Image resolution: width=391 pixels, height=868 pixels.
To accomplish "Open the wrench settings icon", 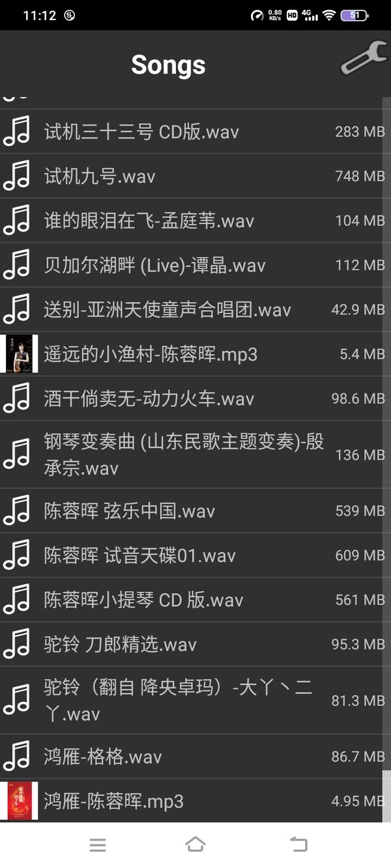I will pos(364,57).
